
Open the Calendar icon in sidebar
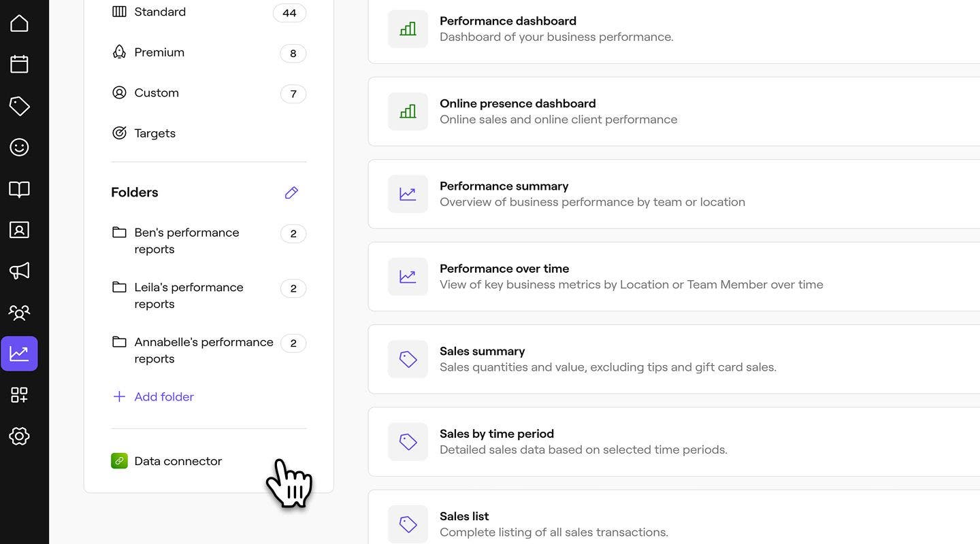tap(19, 65)
